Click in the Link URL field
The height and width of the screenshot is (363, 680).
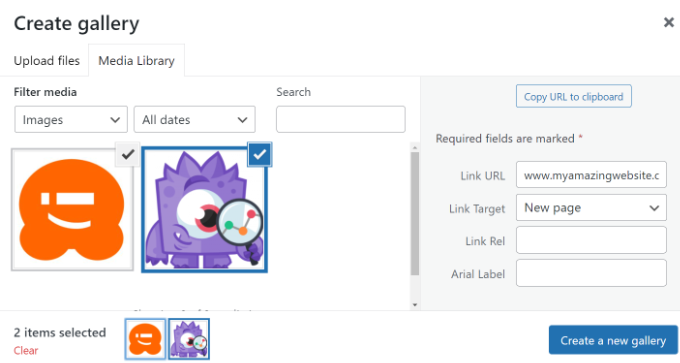point(591,175)
